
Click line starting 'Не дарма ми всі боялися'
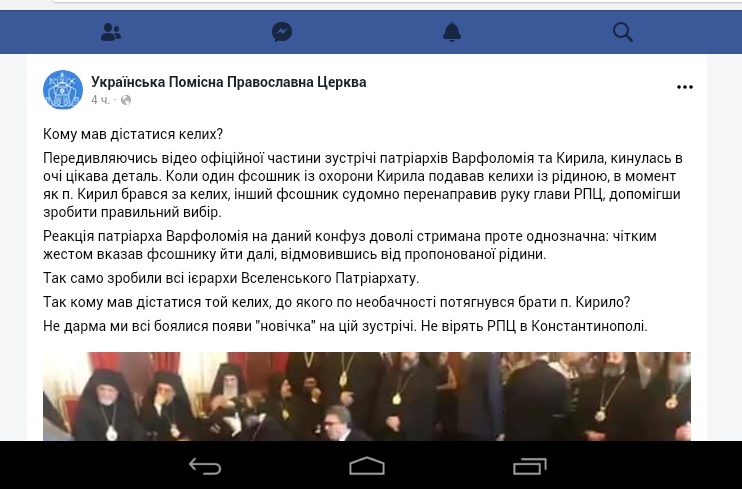(x=345, y=326)
